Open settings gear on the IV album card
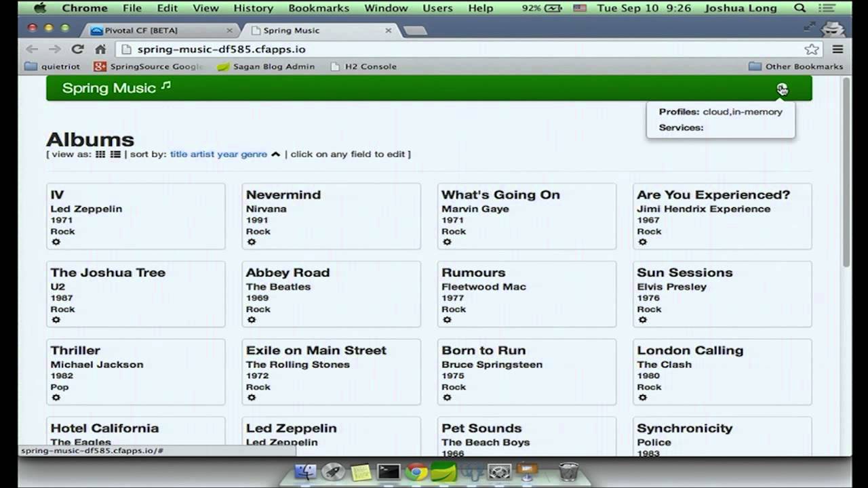This screenshot has width=868, height=488. click(x=56, y=242)
